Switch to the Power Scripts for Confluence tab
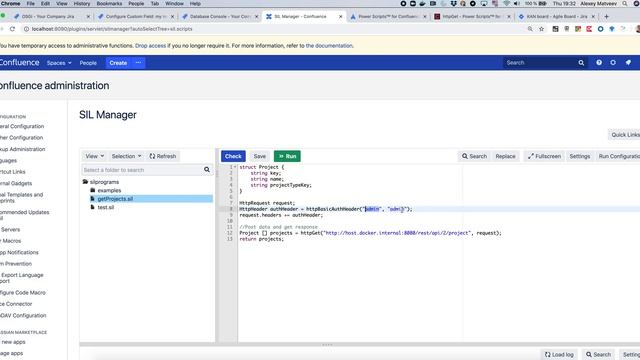 [388, 16]
